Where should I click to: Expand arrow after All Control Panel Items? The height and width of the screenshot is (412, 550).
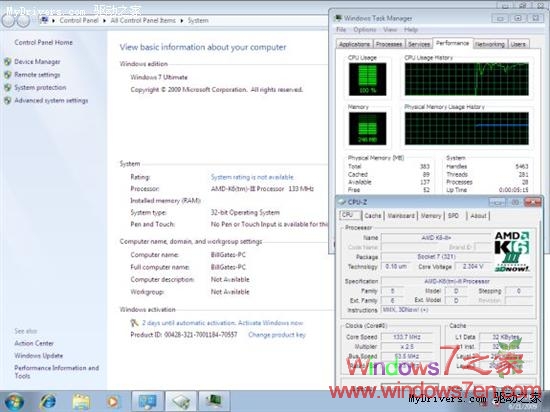(x=182, y=21)
